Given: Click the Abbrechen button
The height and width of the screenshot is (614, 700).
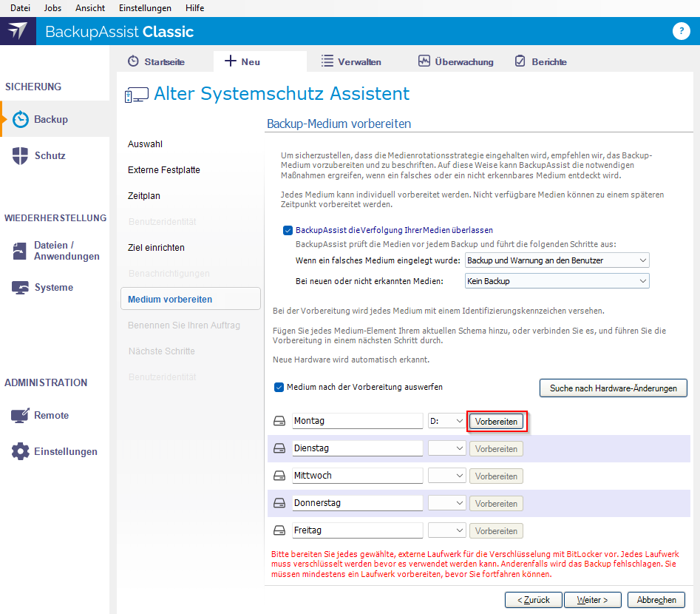Looking at the screenshot, I should (656, 600).
